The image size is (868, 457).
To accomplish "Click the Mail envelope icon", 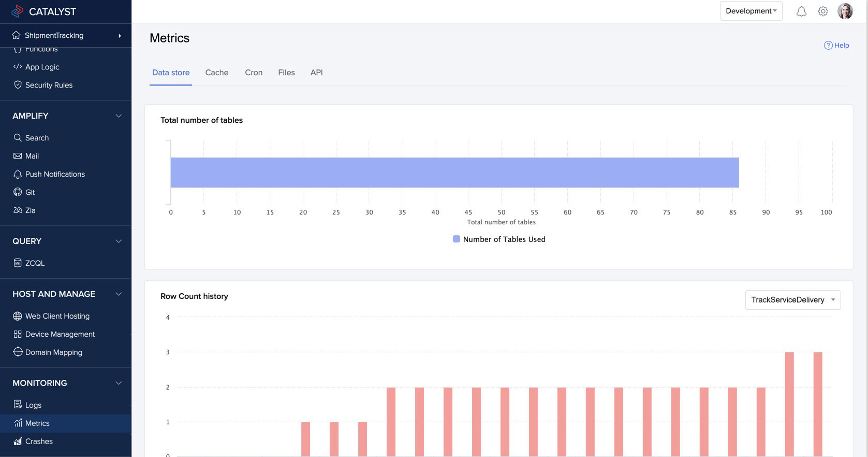I will tap(18, 156).
